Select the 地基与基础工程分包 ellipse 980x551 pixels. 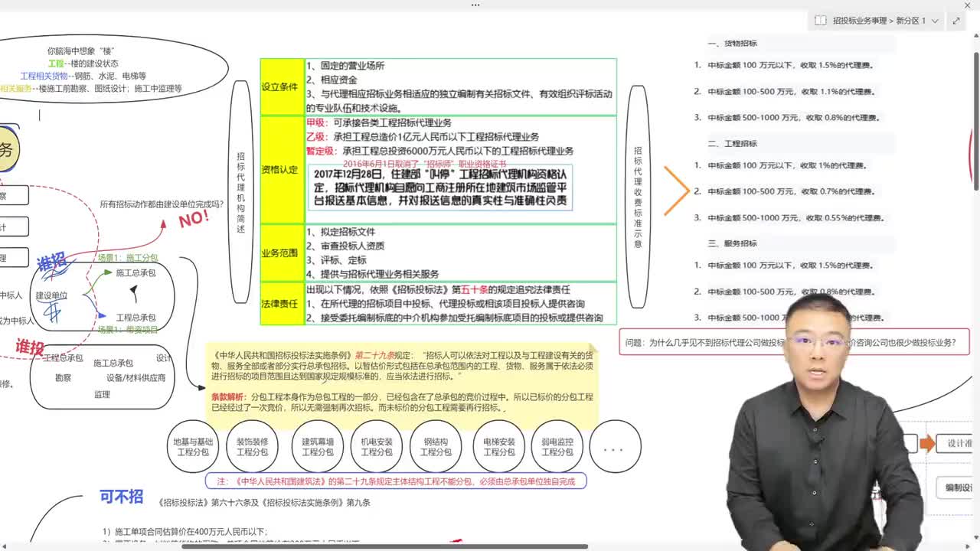pyautogui.click(x=193, y=447)
